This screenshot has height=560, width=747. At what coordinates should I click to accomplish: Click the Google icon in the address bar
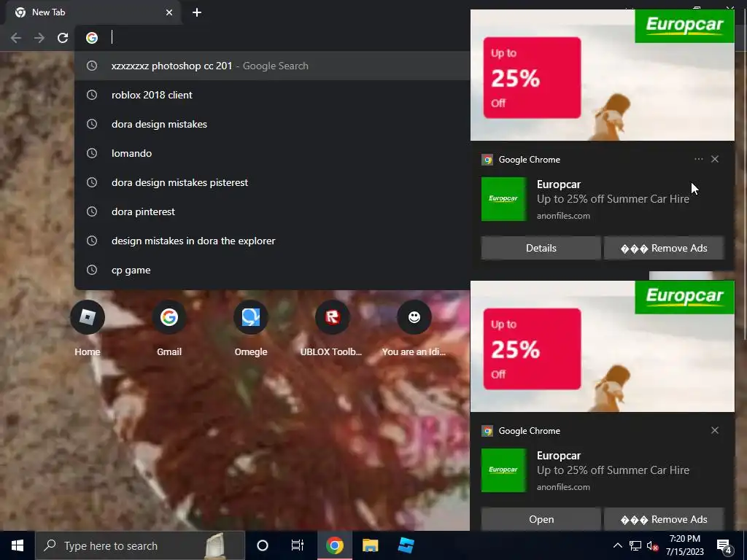pyautogui.click(x=92, y=38)
